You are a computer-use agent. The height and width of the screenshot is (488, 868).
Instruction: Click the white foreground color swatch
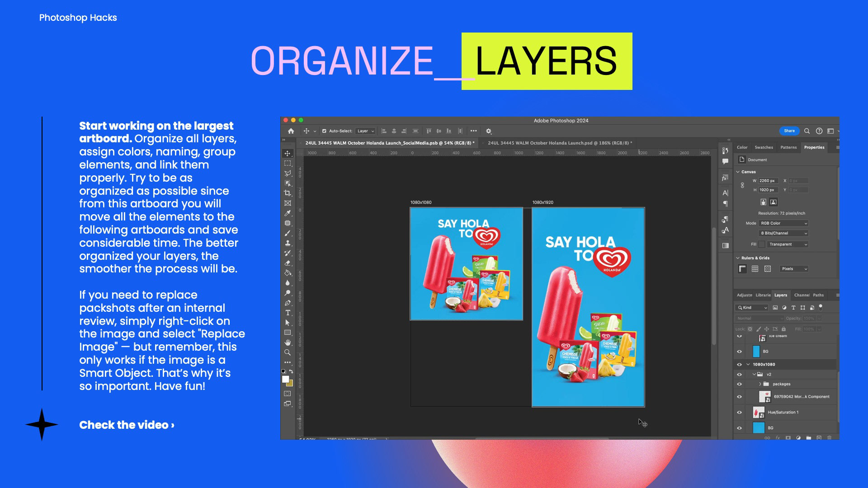[286, 380]
